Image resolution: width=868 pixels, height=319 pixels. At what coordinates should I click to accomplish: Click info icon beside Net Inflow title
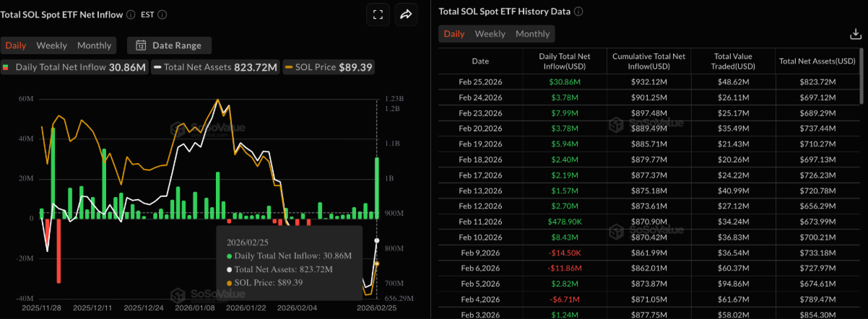(130, 14)
